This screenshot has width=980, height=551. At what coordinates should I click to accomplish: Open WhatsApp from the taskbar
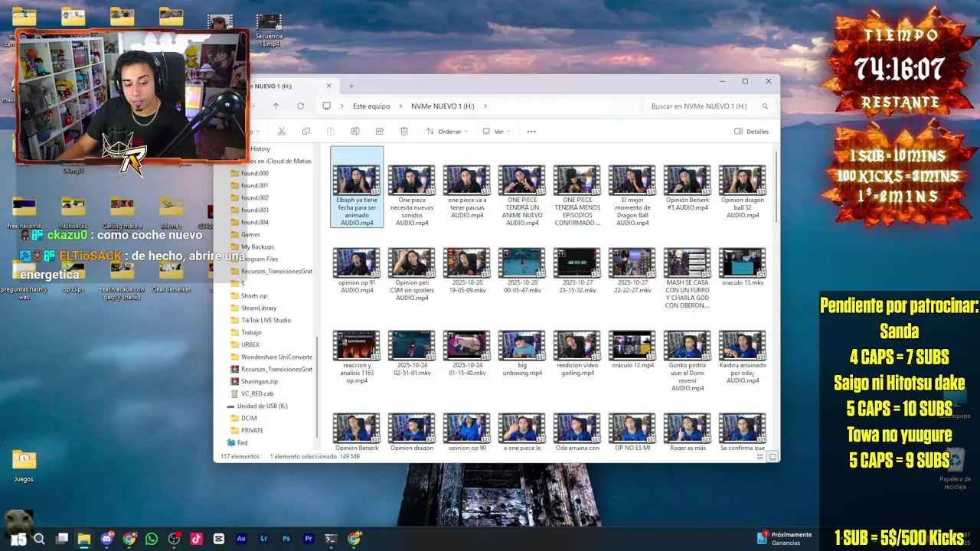(x=152, y=539)
